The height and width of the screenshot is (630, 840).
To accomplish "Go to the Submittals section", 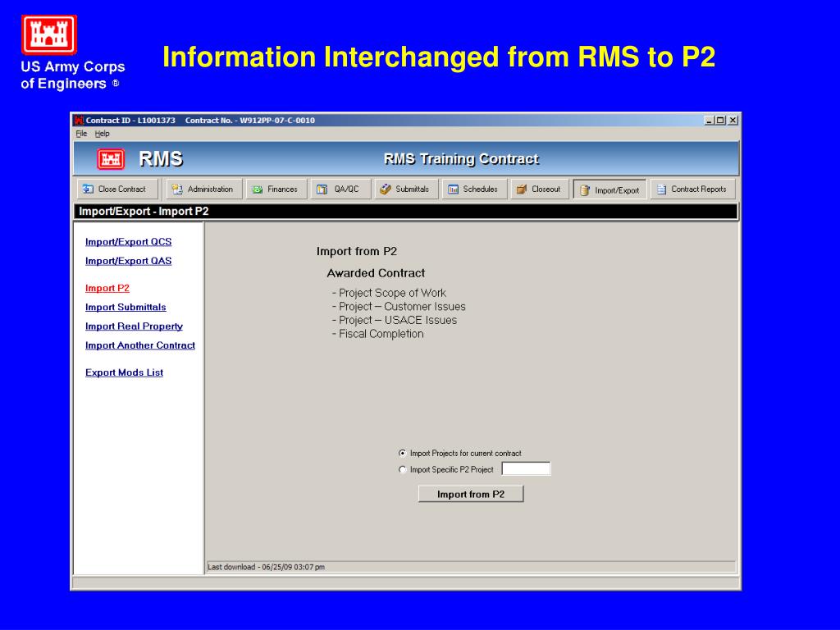I will coord(406,189).
